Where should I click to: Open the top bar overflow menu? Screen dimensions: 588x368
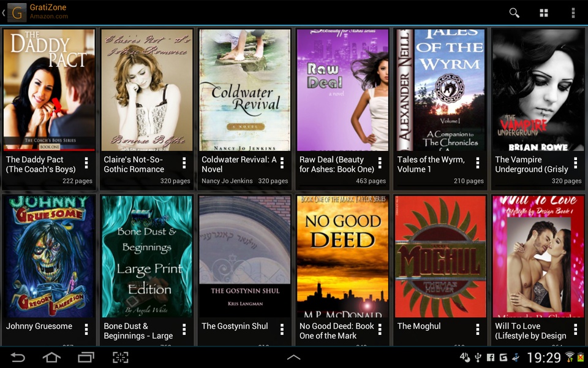[x=573, y=13]
